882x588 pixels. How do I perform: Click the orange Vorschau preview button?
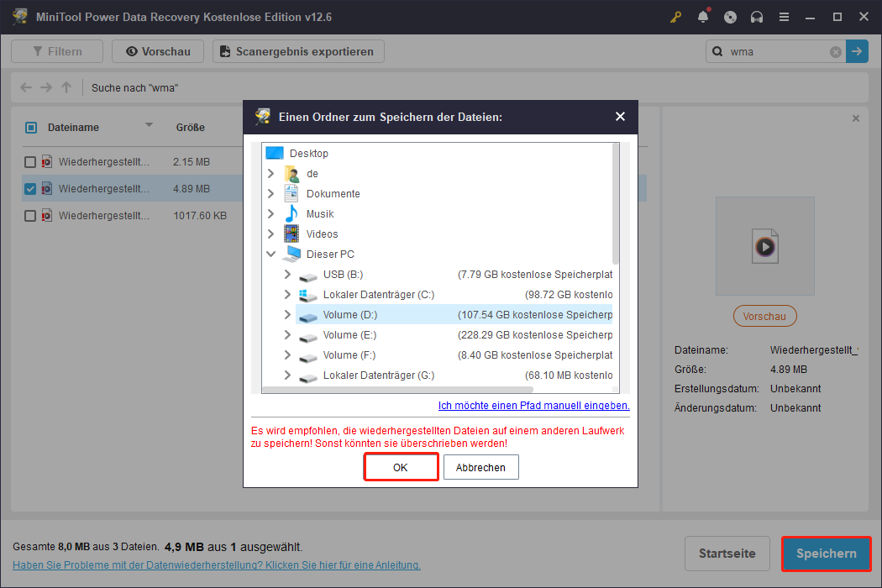(x=765, y=316)
